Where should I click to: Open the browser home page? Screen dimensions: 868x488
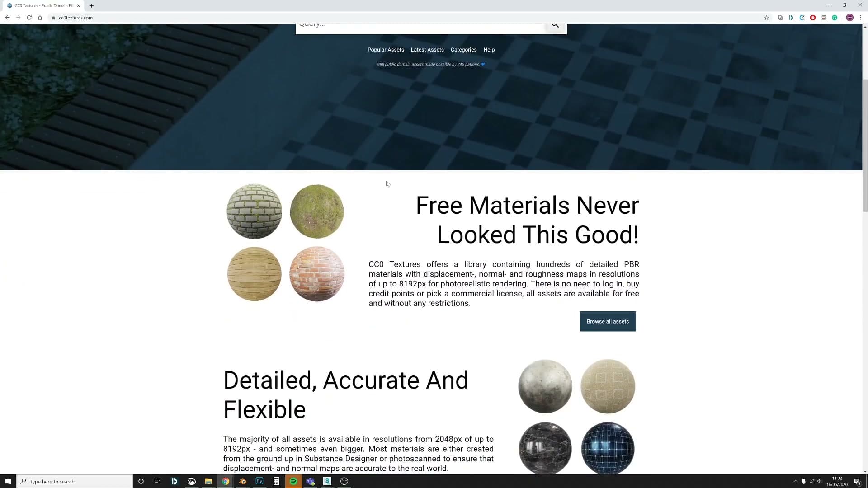coord(40,18)
